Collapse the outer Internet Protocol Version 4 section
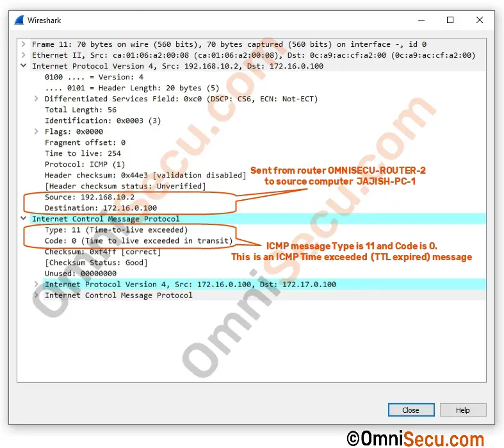504x448 pixels. 23,65
